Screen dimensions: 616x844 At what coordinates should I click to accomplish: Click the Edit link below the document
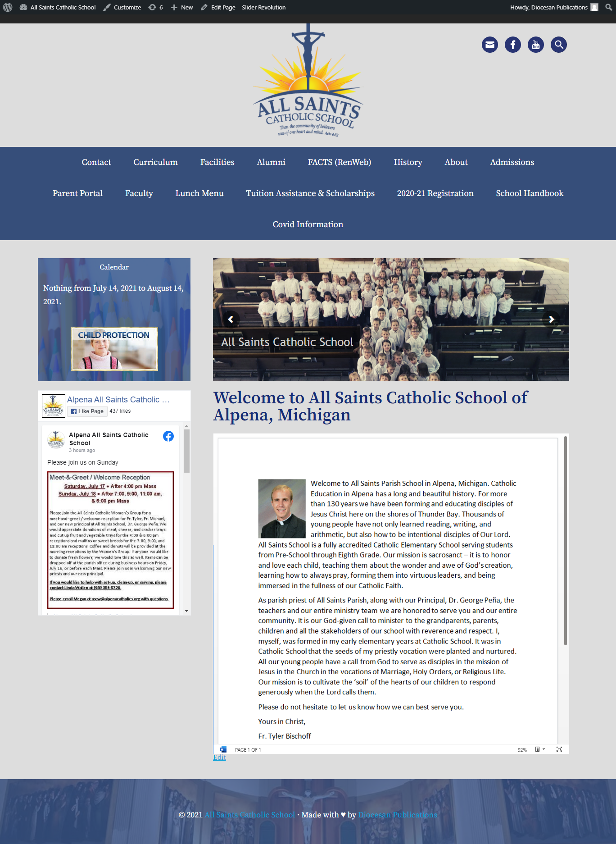(x=219, y=757)
